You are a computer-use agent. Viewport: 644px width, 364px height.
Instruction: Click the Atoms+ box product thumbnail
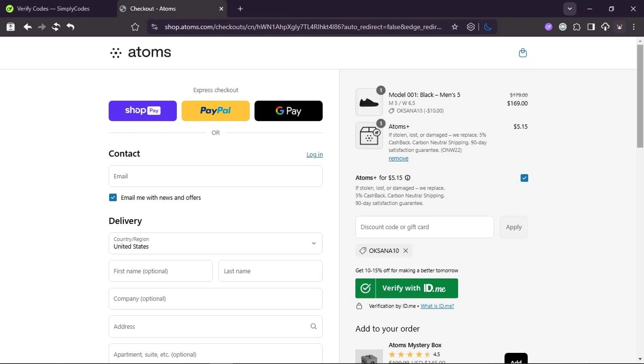(x=369, y=135)
